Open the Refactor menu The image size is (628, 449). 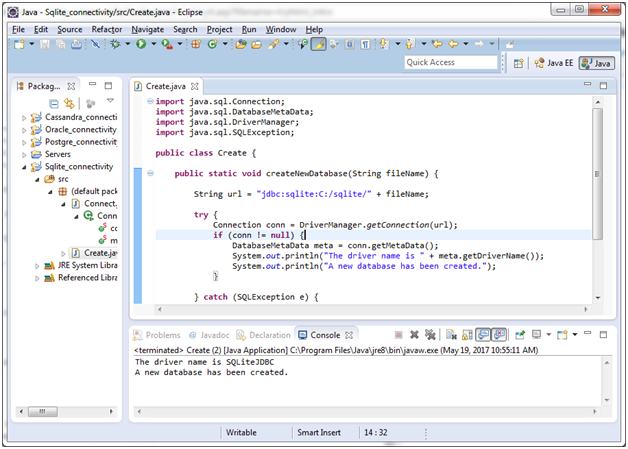[x=107, y=29]
